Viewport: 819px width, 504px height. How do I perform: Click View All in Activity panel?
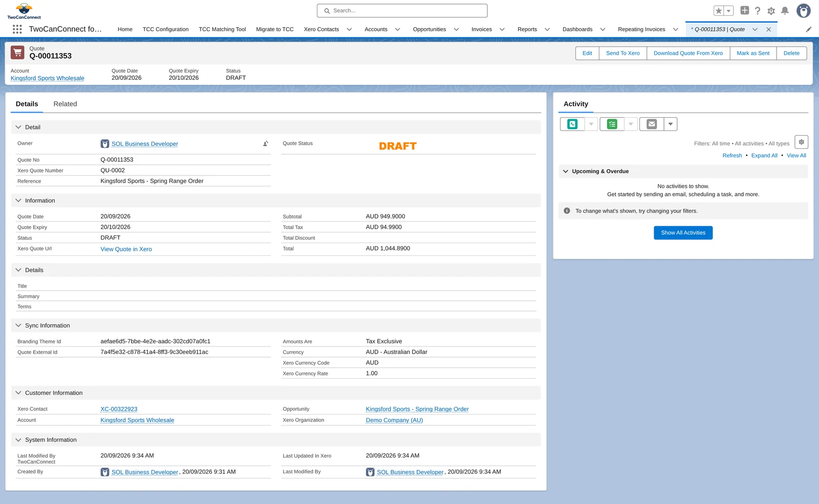pyautogui.click(x=796, y=156)
